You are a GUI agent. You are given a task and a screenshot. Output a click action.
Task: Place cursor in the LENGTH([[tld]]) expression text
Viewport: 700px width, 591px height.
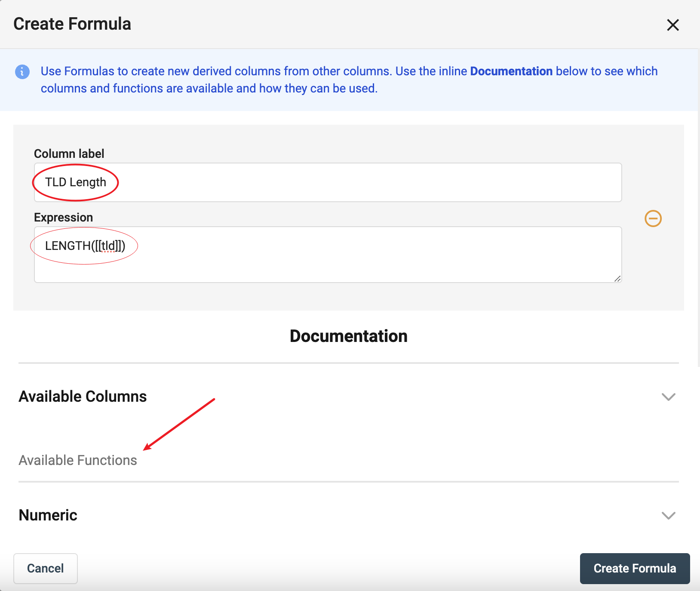point(85,246)
